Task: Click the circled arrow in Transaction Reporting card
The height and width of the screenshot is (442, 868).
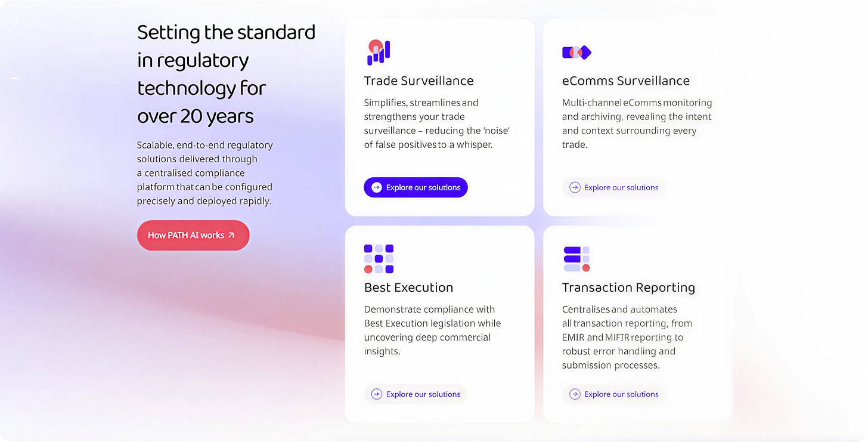Action: point(575,394)
